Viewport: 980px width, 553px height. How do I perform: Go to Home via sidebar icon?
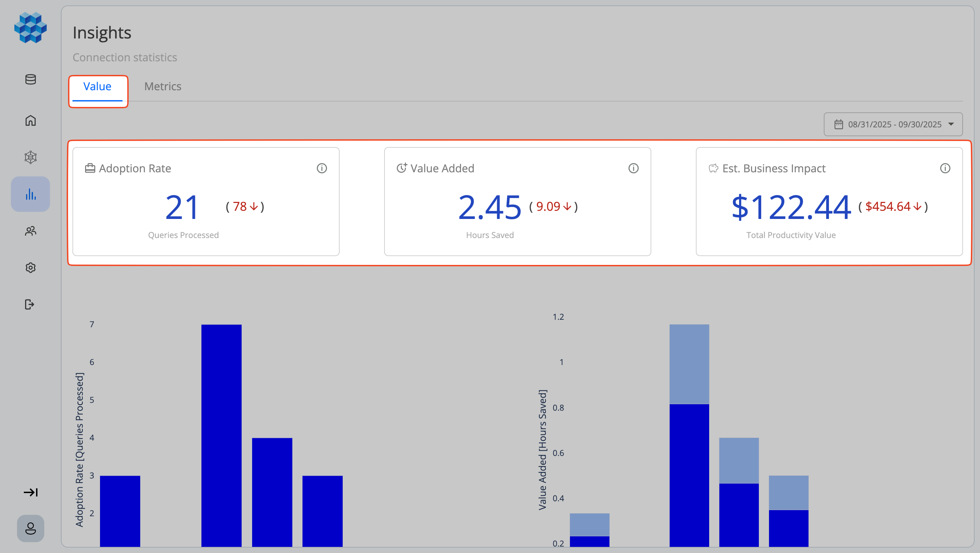(30, 120)
